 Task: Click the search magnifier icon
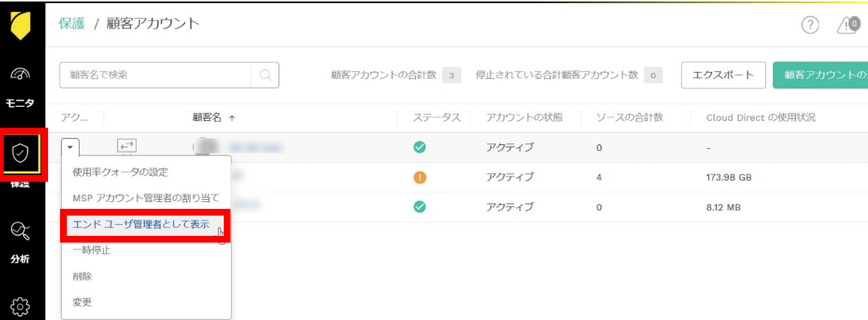coord(265,75)
